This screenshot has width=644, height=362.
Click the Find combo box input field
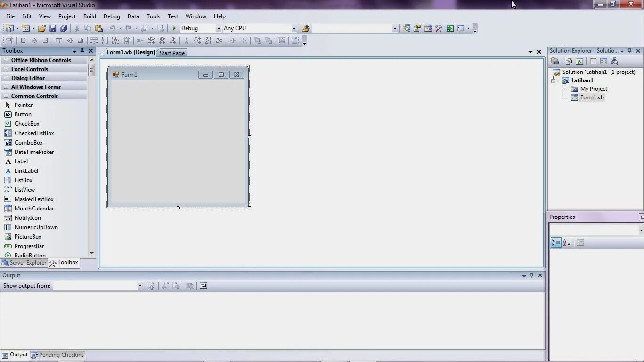pos(351,28)
